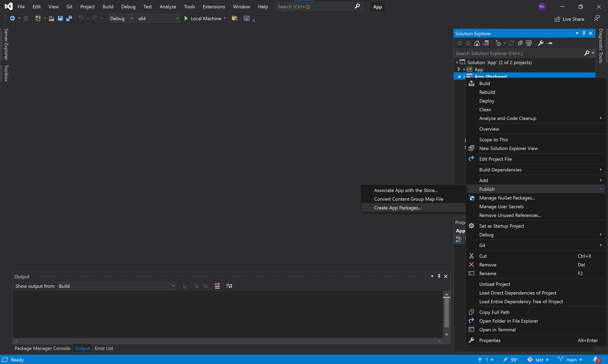
Task: Open the Show output from Build dropdown
Action: click(117, 286)
